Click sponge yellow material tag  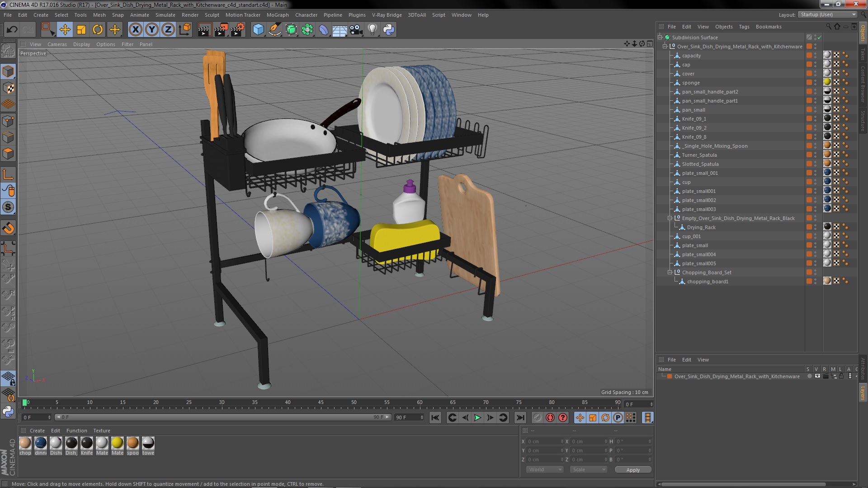pos(827,82)
